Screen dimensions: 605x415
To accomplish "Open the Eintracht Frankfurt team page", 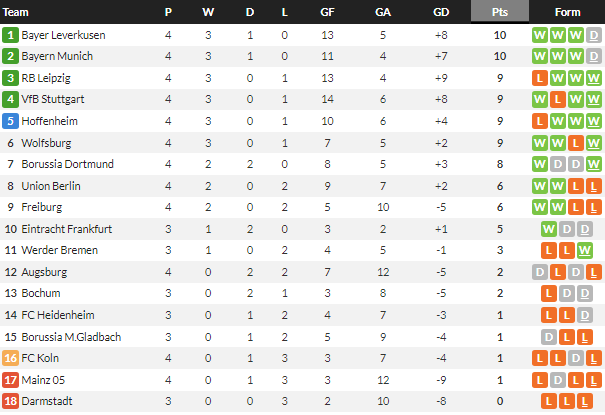I will click(66, 229).
